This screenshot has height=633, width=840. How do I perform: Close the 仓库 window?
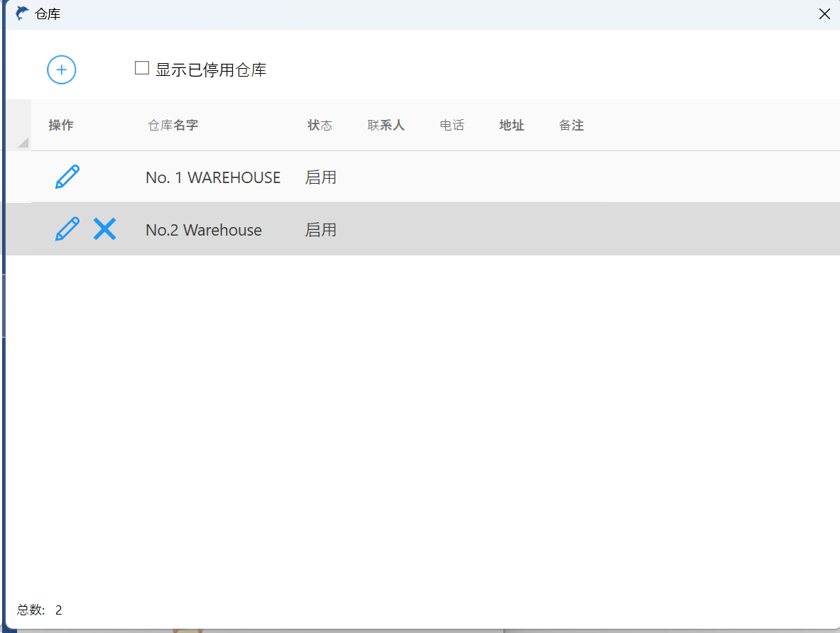click(824, 14)
